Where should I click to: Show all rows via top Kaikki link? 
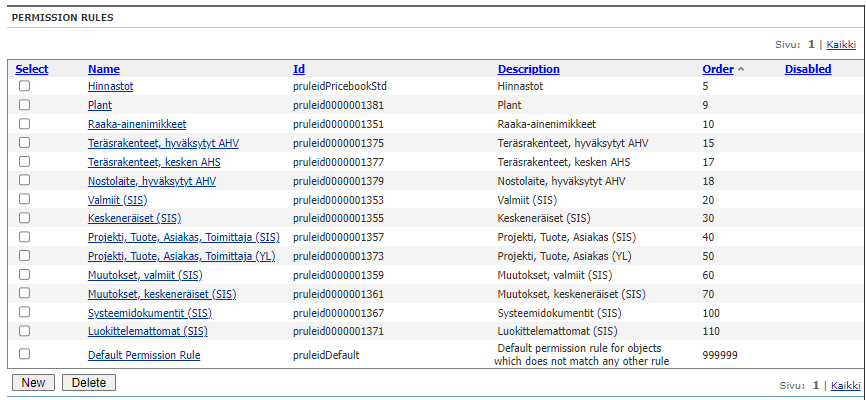click(842, 45)
